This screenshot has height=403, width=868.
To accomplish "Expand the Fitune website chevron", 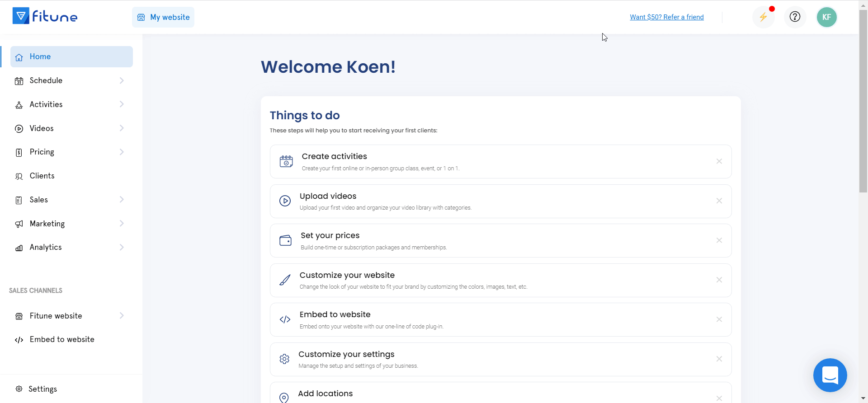I will [122, 316].
